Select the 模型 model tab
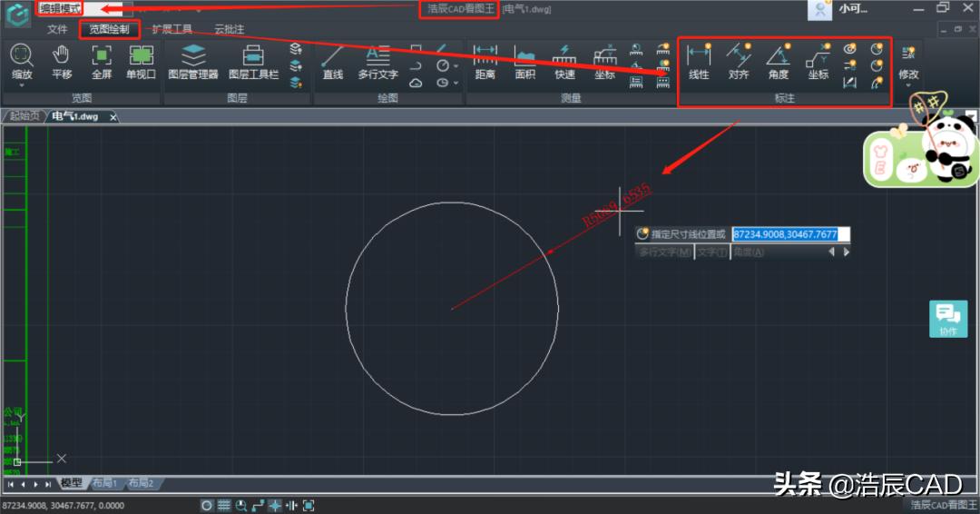Screen dimensions: 980x514 click(72, 483)
